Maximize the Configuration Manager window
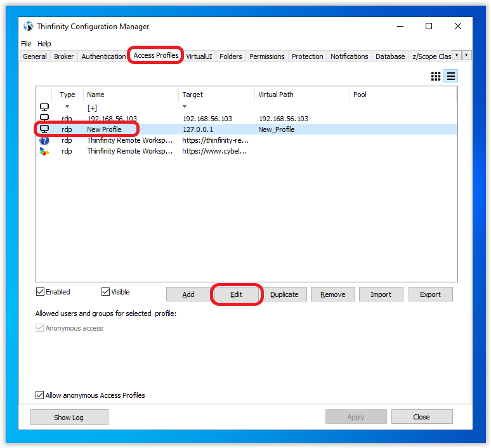Viewport: 491px width, 448px height. click(429, 26)
